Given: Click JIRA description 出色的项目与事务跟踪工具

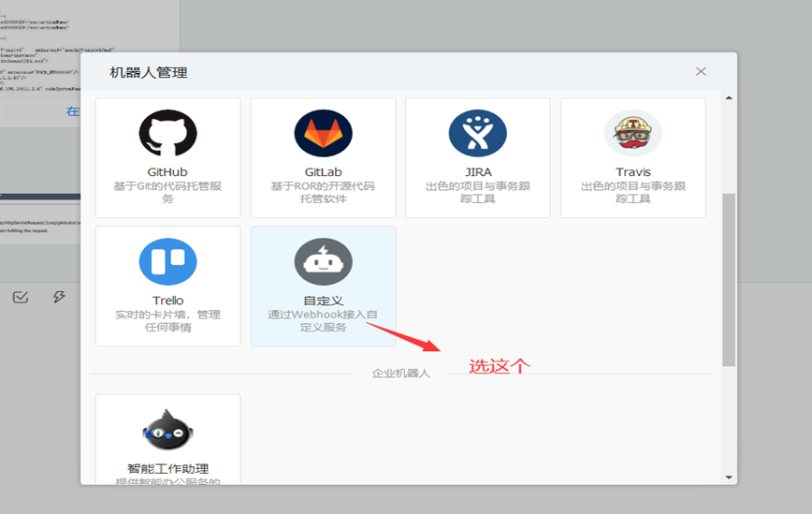Looking at the screenshot, I should tap(478, 192).
